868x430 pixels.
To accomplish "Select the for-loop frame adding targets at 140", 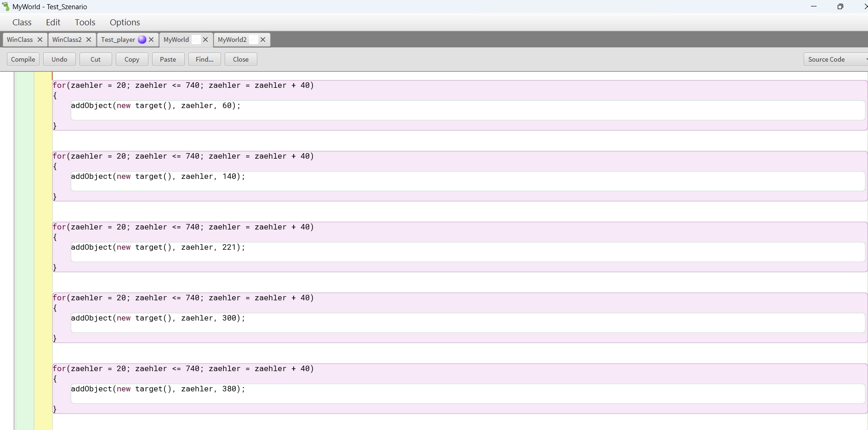I will point(182,156).
